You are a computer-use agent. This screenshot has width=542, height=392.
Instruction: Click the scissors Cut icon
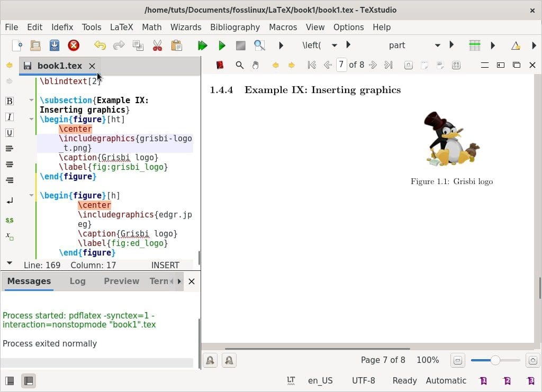click(157, 45)
